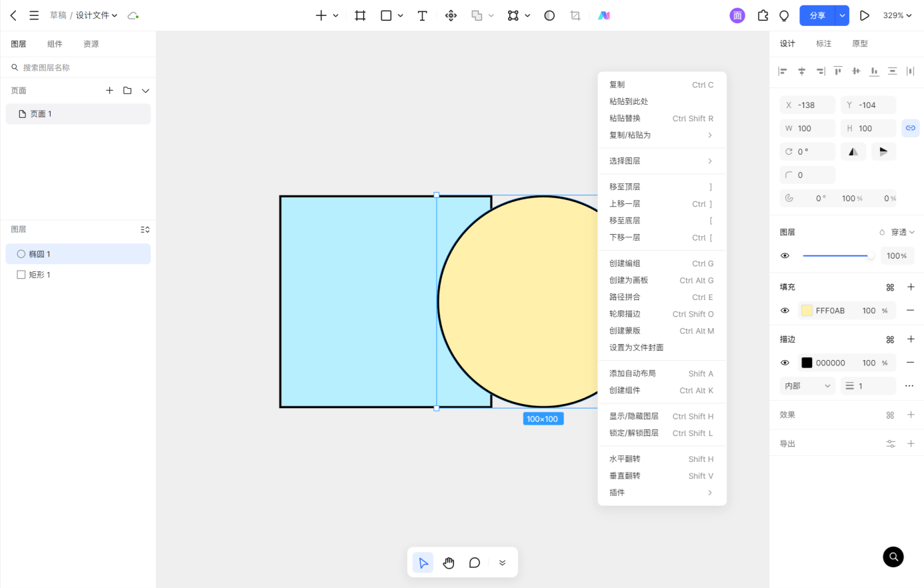Click the horizontal flip icon
This screenshot has height=588, width=924.
click(853, 152)
